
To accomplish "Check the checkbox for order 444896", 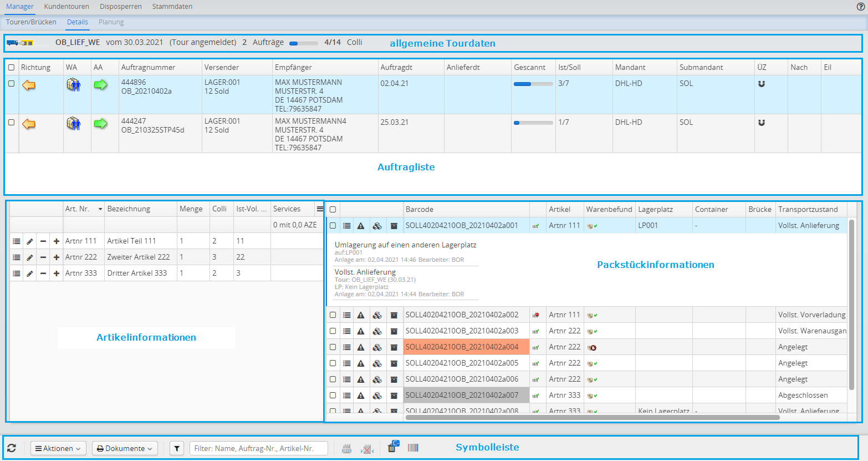I will click(11, 84).
